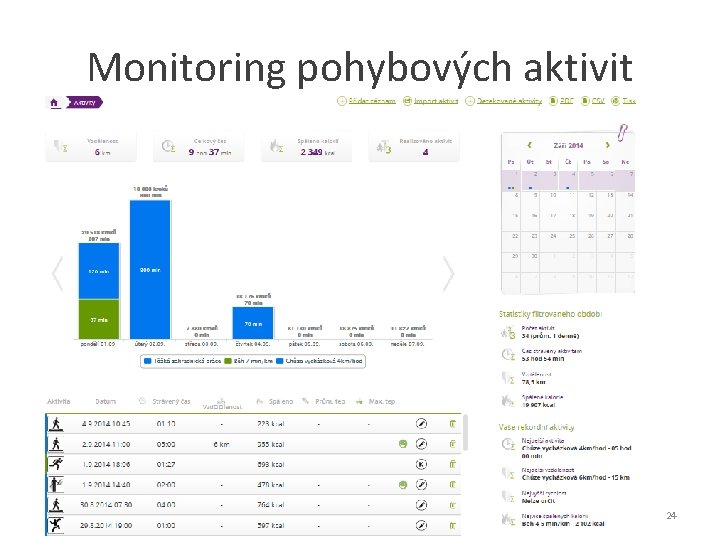
Task: Go to next month in the calendar
Action: [608, 145]
